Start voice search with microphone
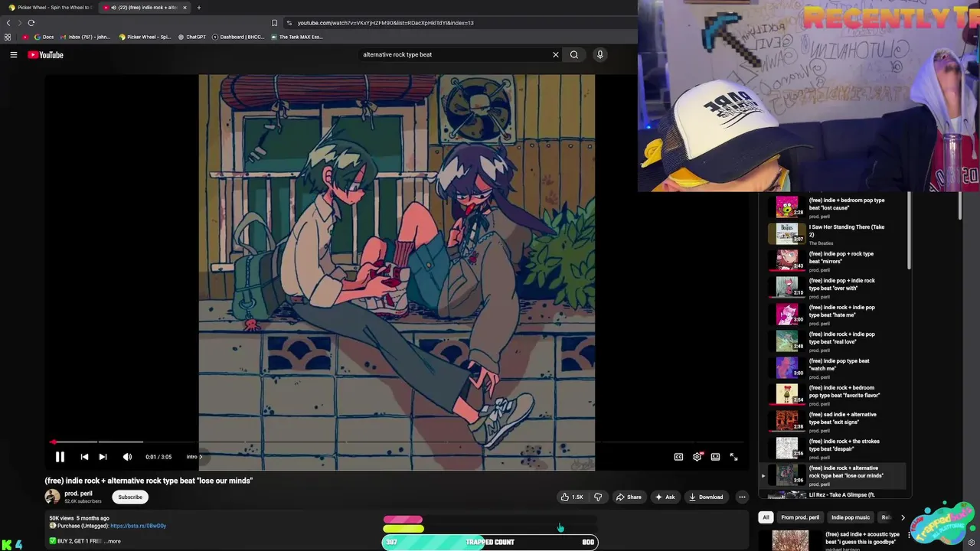The image size is (980, 551). (599, 54)
